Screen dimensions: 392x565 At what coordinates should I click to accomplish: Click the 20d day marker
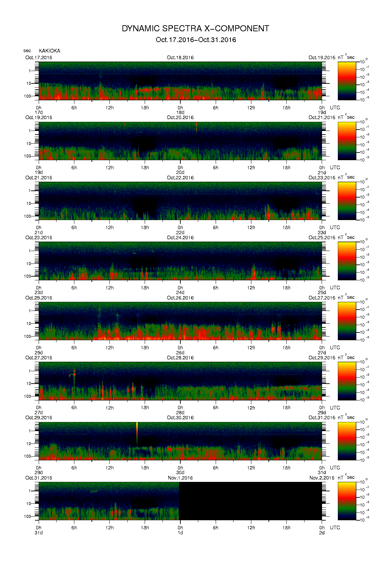point(180,172)
